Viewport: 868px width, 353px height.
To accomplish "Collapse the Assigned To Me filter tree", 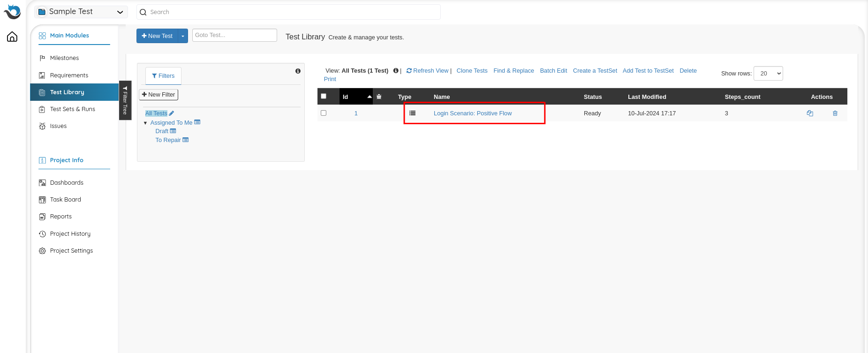I will (145, 123).
